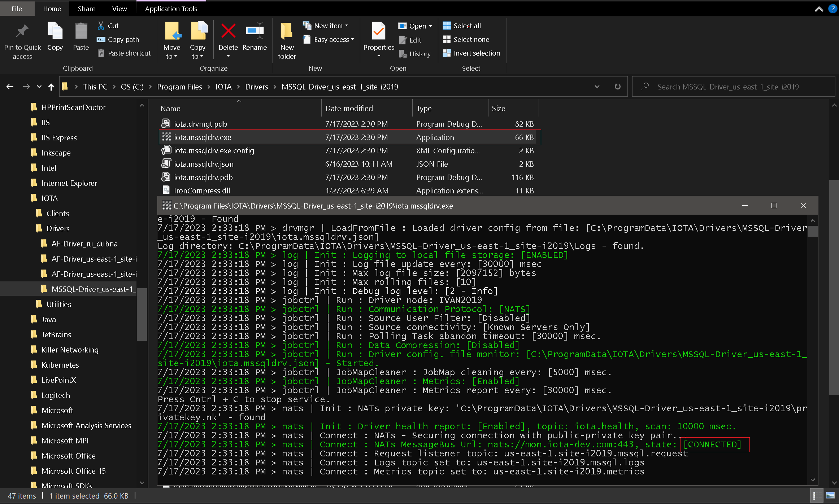Select IronCompress.dll file

tap(202, 190)
